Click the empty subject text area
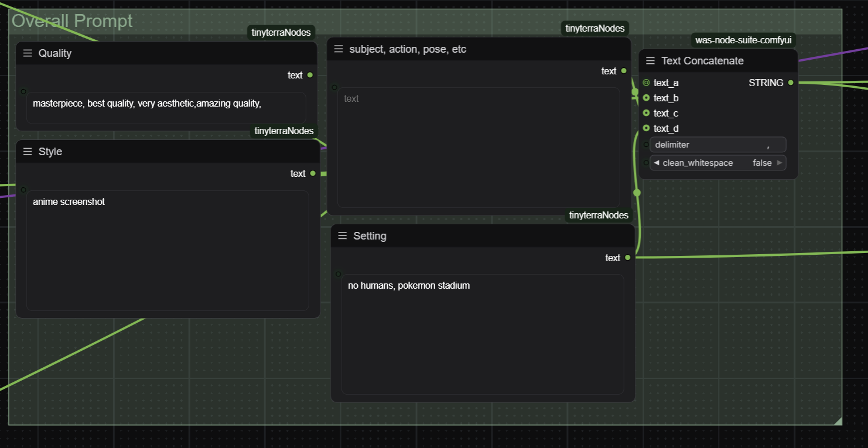The width and height of the screenshot is (868, 448). click(479, 148)
